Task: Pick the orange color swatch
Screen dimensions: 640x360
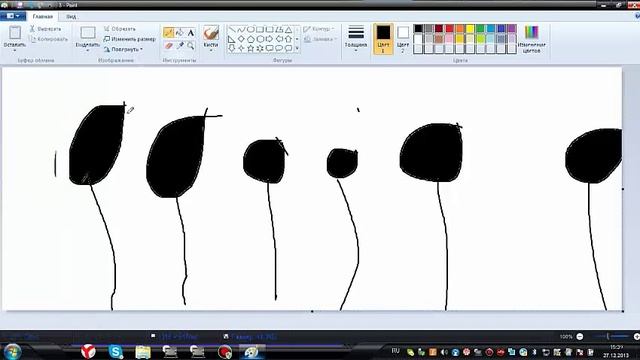Action: 460,29
